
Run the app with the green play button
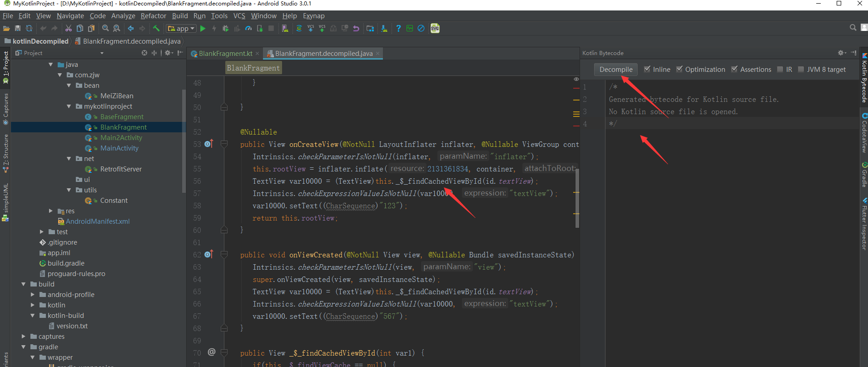click(x=203, y=29)
